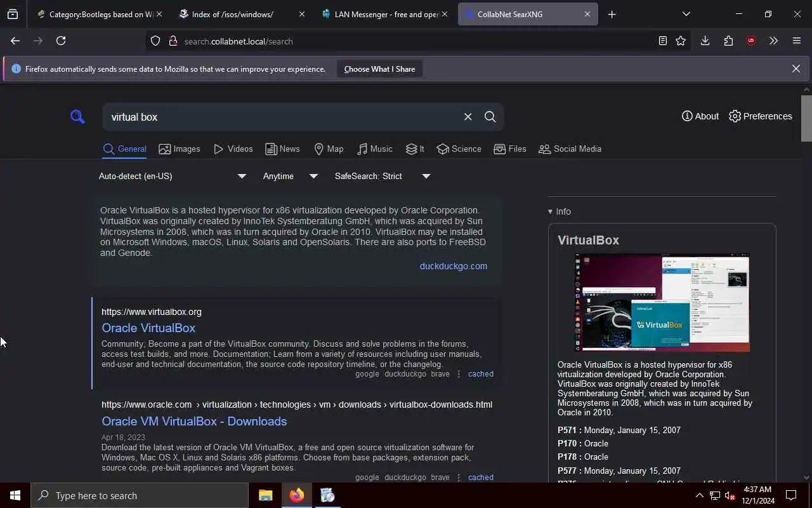This screenshot has height=508, width=812.
Task: Dismiss the Firefox data notification bar
Action: point(796,69)
